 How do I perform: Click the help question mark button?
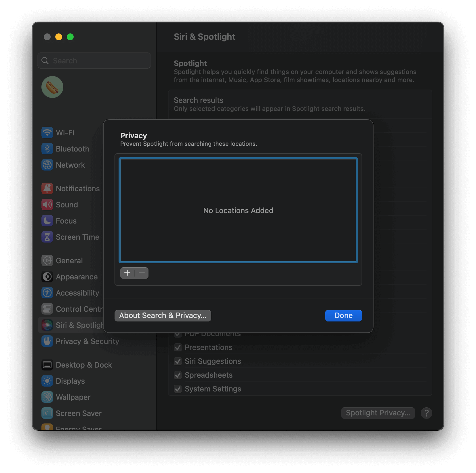[x=426, y=413]
